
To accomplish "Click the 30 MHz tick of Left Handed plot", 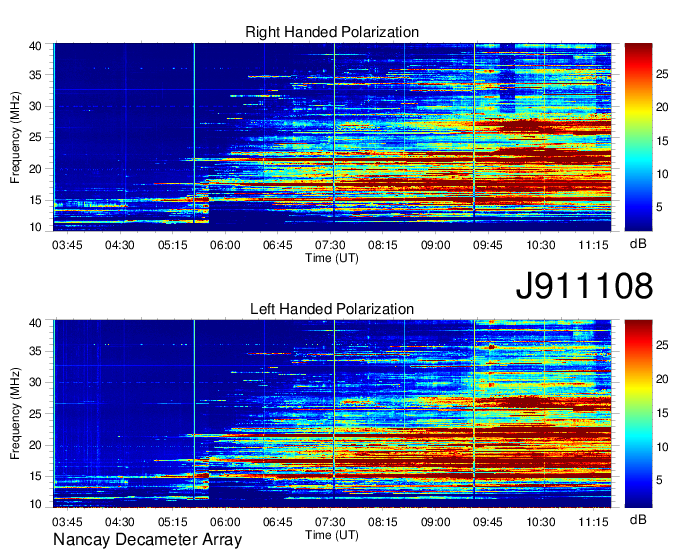I will [x=36, y=382].
